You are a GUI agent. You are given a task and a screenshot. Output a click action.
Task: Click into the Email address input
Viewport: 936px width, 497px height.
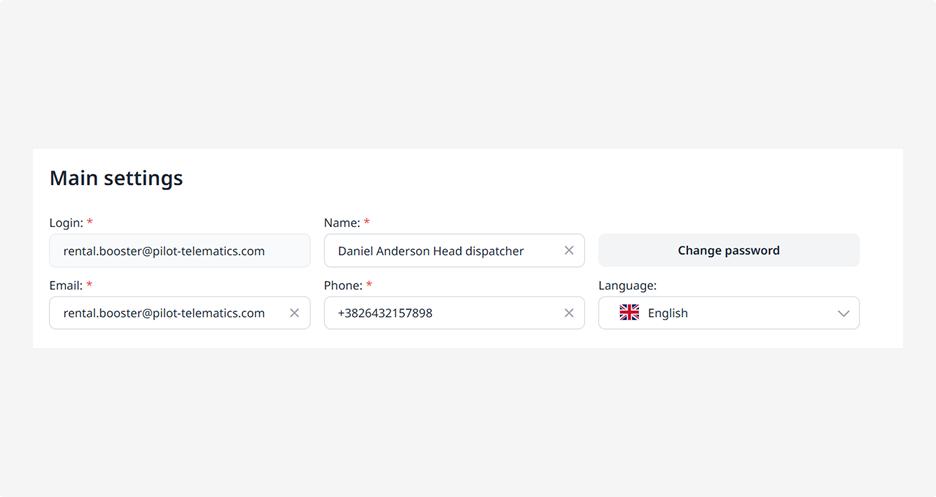click(x=164, y=313)
